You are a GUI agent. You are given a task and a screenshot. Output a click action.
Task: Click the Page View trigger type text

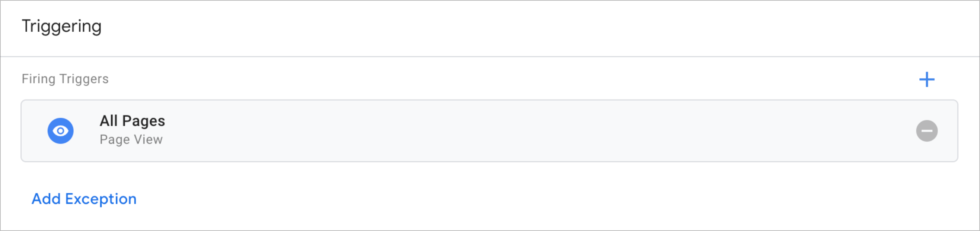click(x=131, y=140)
